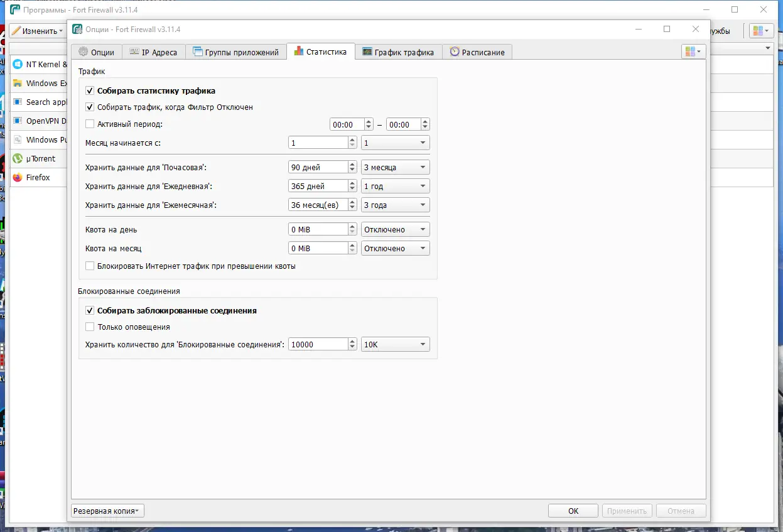The width and height of the screenshot is (783, 532).
Task: Enable the Активный период checkbox
Action: tap(90, 124)
